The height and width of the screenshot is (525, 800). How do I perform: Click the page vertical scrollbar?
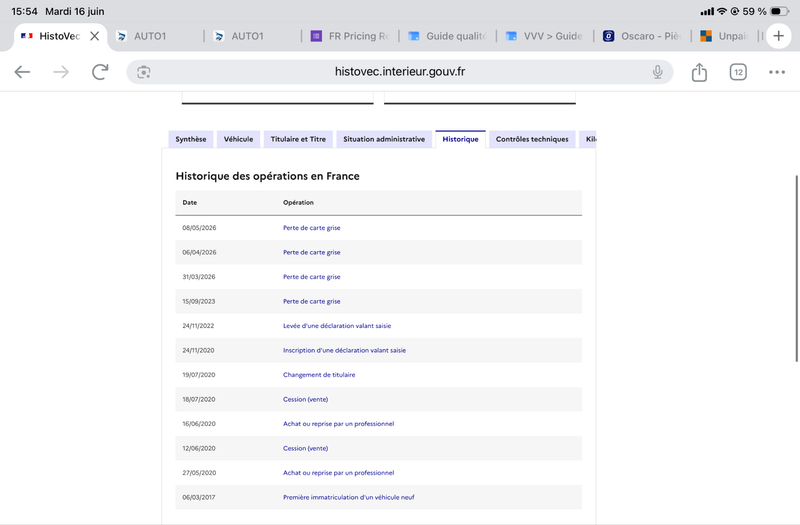[796, 269]
